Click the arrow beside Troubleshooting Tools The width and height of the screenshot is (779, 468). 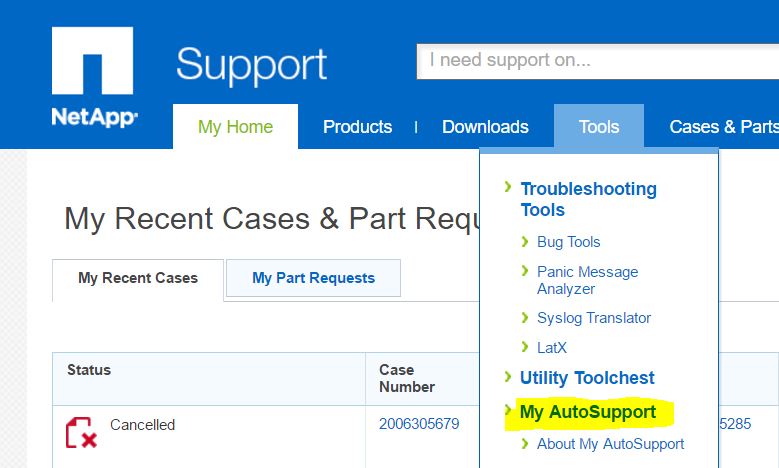click(508, 187)
